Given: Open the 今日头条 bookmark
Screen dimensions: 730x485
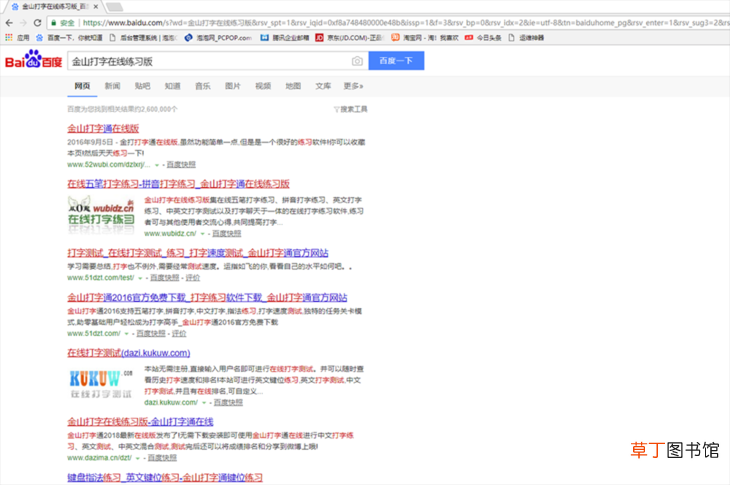Looking at the screenshot, I should coord(483,38).
